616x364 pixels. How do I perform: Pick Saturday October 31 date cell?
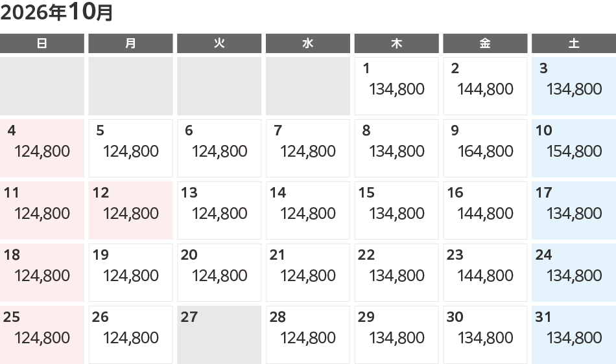pos(573,334)
